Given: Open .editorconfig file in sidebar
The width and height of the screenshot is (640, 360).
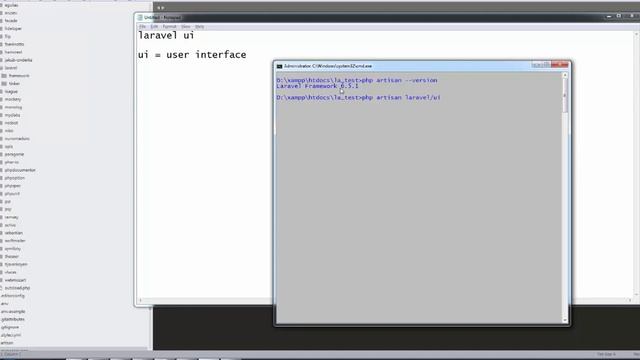Looking at the screenshot, I should click(x=13, y=296).
